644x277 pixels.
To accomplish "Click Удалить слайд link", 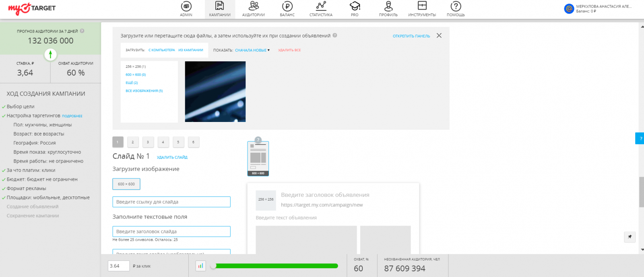I will coord(172,157).
